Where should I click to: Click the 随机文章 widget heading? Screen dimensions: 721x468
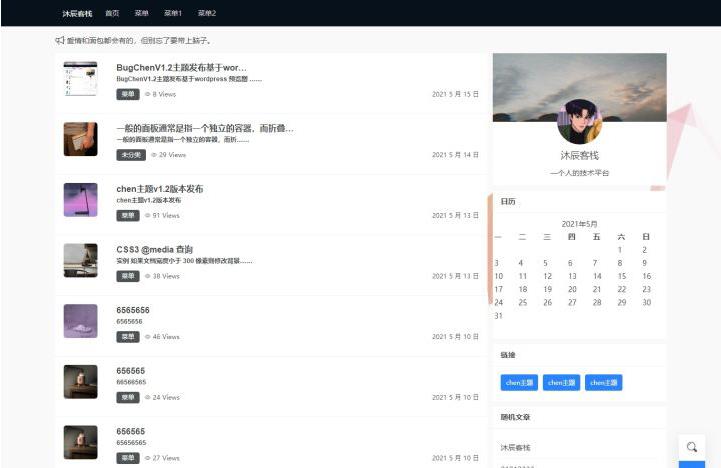point(515,417)
